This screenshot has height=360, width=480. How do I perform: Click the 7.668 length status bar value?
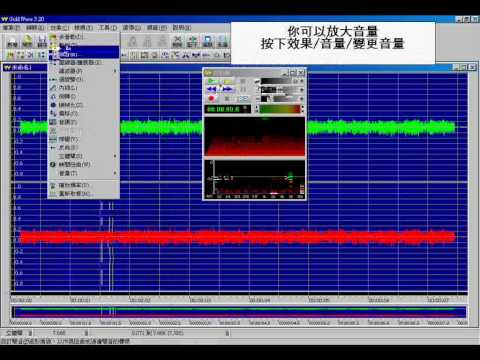point(59,333)
